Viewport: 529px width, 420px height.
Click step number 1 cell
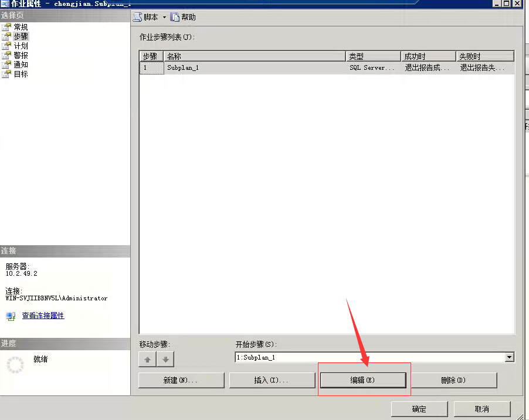151,68
